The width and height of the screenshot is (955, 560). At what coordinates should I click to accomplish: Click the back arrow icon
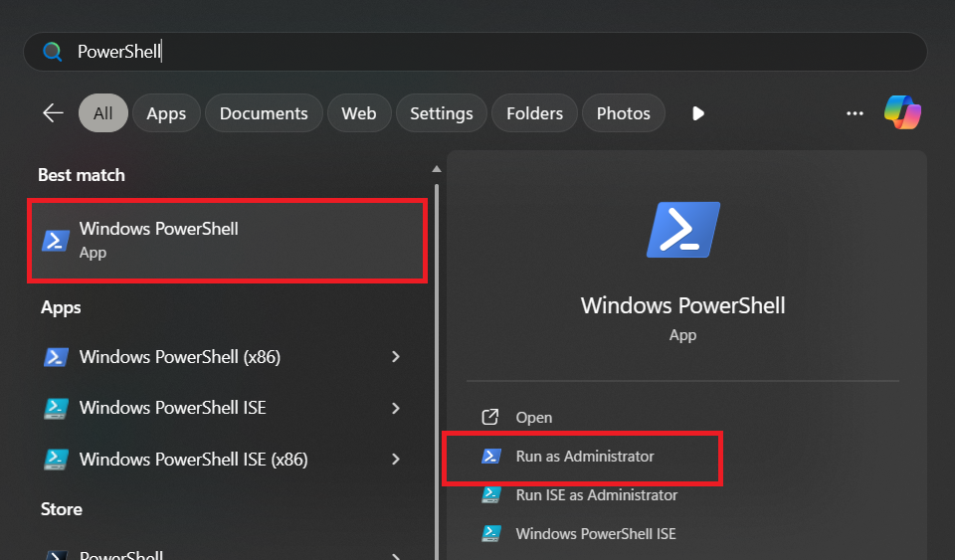tap(53, 113)
